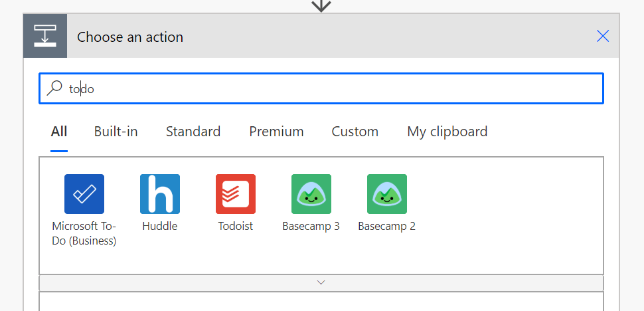Show Standard connectors tab
644x311 pixels.
193,132
